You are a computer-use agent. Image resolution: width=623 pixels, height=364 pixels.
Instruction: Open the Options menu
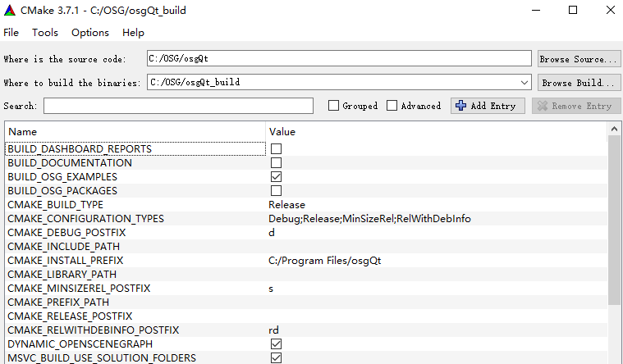(x=90, y=33)
